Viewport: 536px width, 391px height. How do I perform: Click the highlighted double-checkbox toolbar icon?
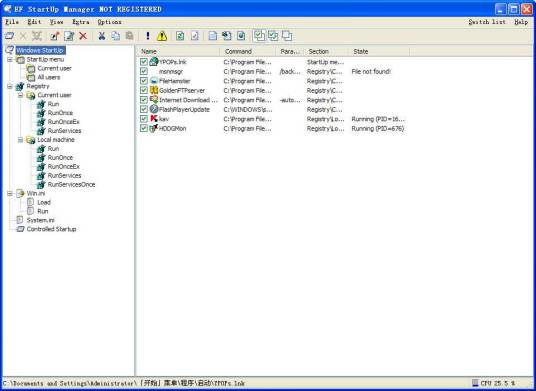click(x=259, y=36)
